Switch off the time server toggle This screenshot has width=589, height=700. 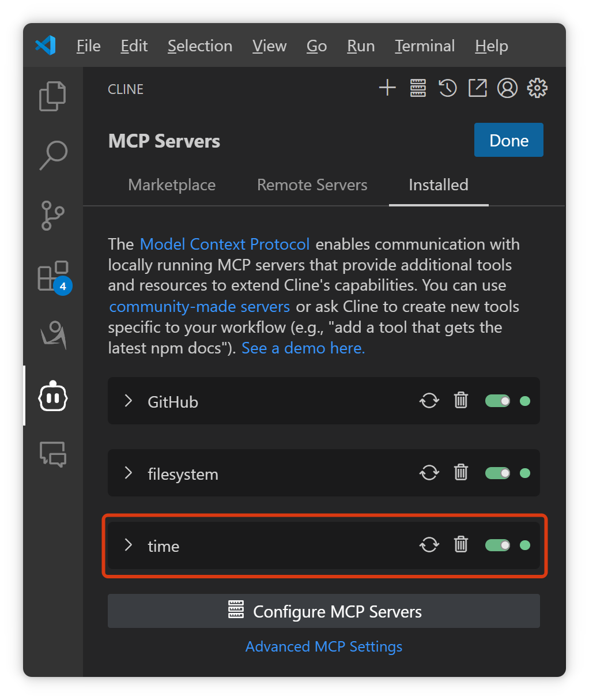[497, 545]
